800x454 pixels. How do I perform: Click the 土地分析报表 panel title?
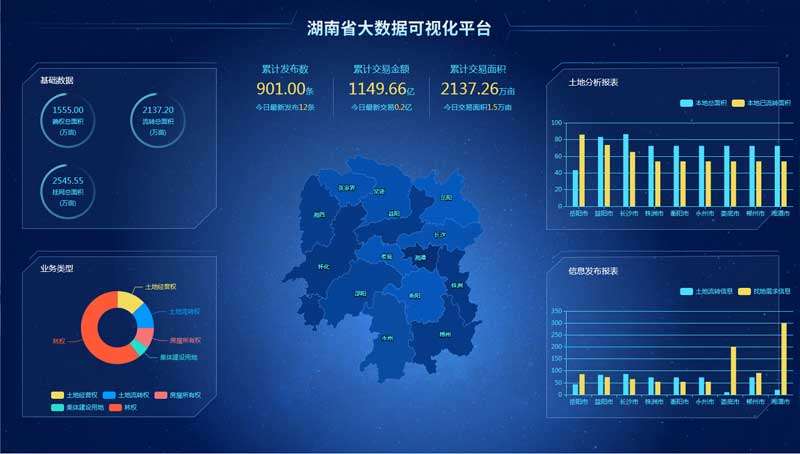click(592, 82)
